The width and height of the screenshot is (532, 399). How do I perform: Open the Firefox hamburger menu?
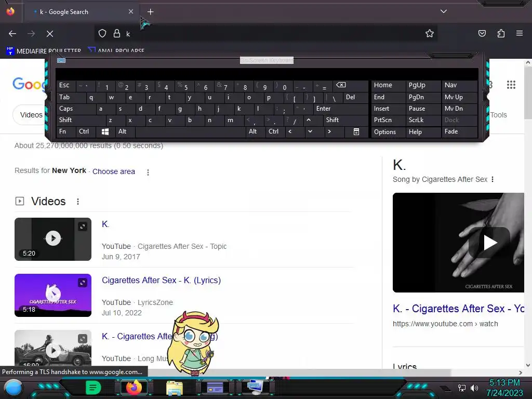519,33
